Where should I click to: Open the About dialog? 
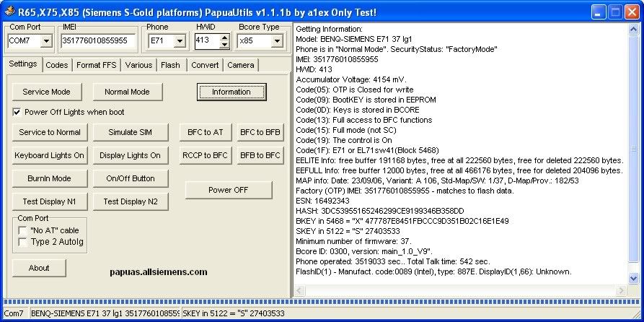point(39,268)
